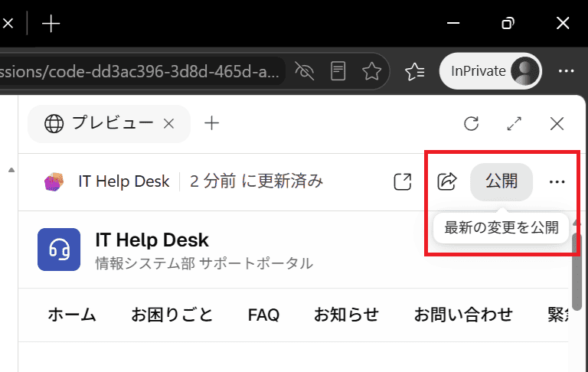Viewport: 588px width, 372px height.
Task: Open the FAQ navigation tab
Action: [x=263, y=315]
